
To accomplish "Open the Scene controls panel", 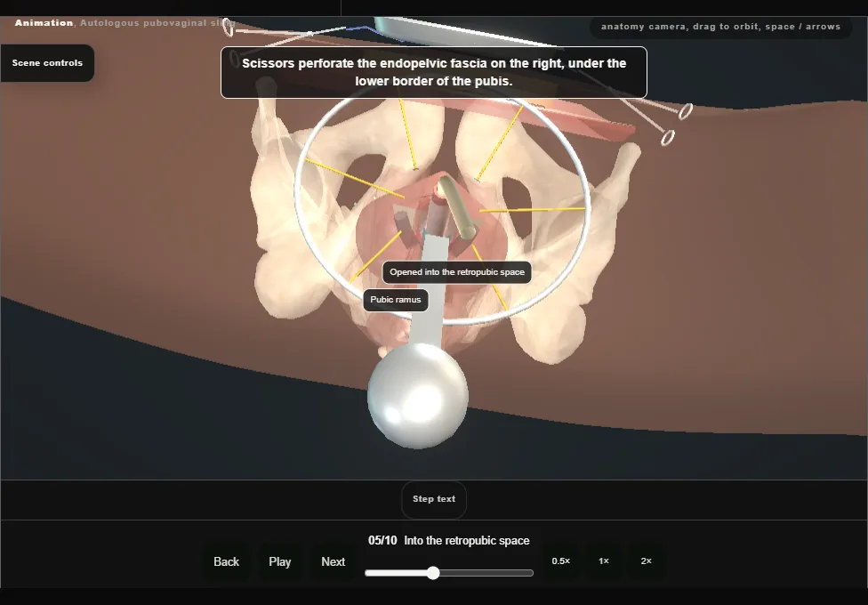I will point(47,63).
